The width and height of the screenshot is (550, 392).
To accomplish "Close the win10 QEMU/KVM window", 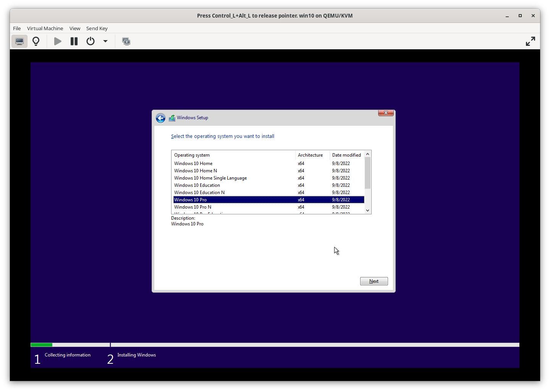I will 533,16.
